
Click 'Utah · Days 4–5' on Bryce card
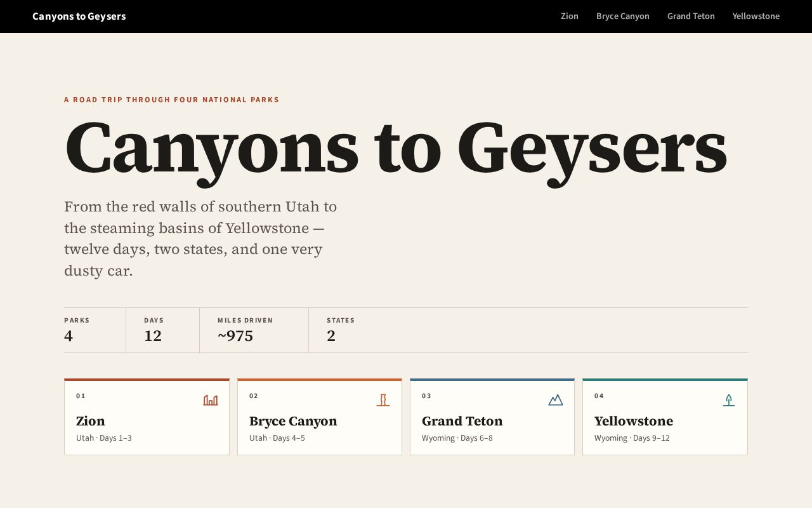(x=277, y=438)
